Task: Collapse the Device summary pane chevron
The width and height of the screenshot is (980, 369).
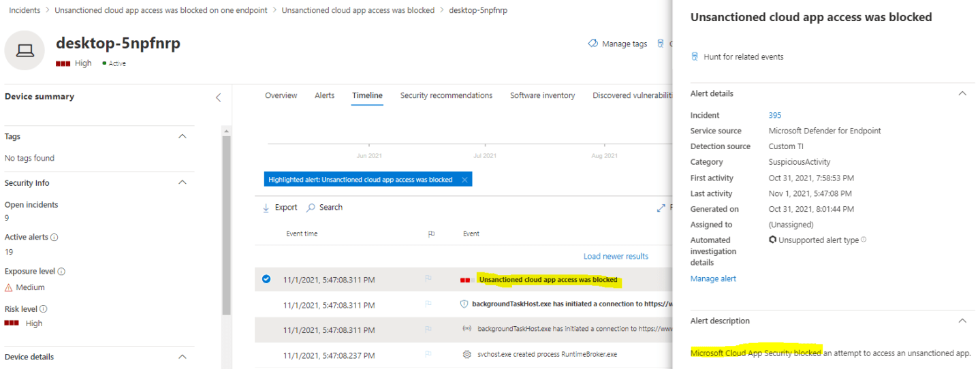Action: (x=218, y=97)
